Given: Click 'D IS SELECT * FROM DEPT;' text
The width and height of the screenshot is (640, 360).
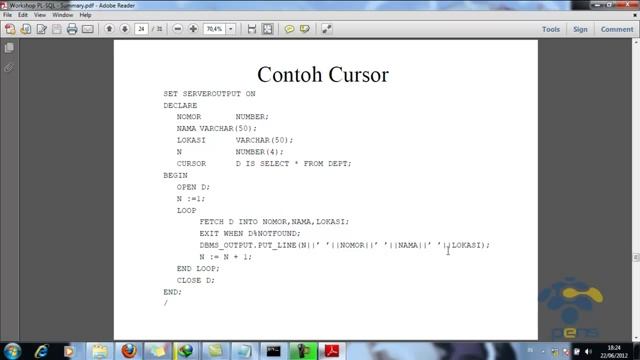Looking at the screenshot, I should (293, 164).
